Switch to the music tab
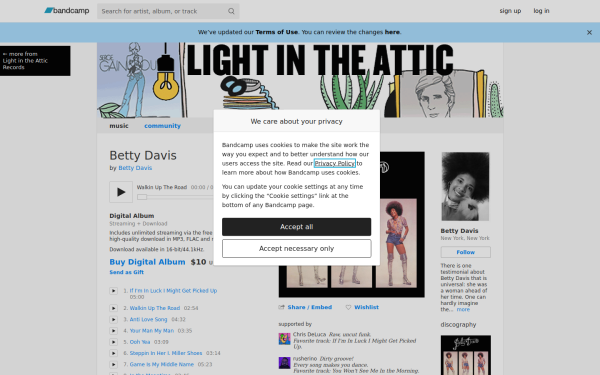This screenshot has width=600, height=375. (119, 126)
